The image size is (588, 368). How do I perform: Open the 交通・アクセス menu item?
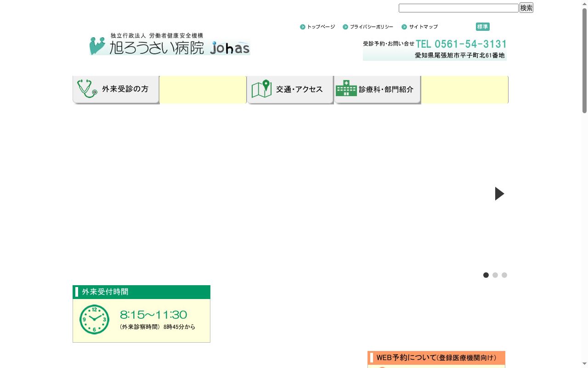tap(290, 90)
